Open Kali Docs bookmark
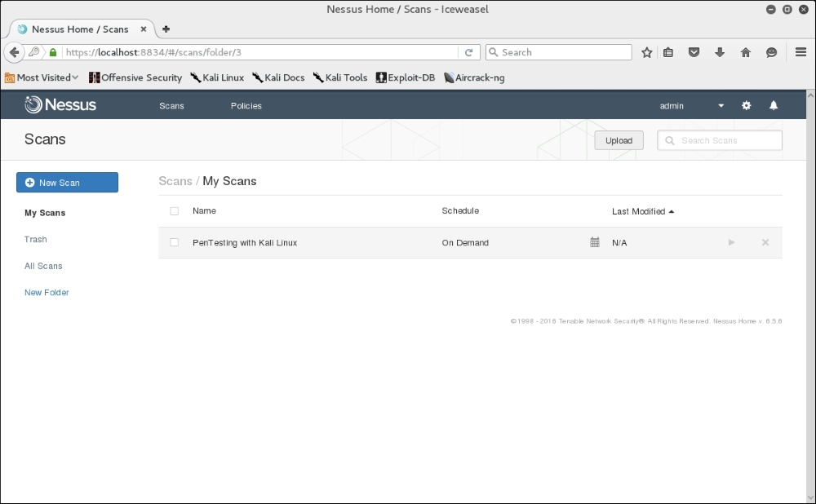816x504 pixels. tap(278, 77)
